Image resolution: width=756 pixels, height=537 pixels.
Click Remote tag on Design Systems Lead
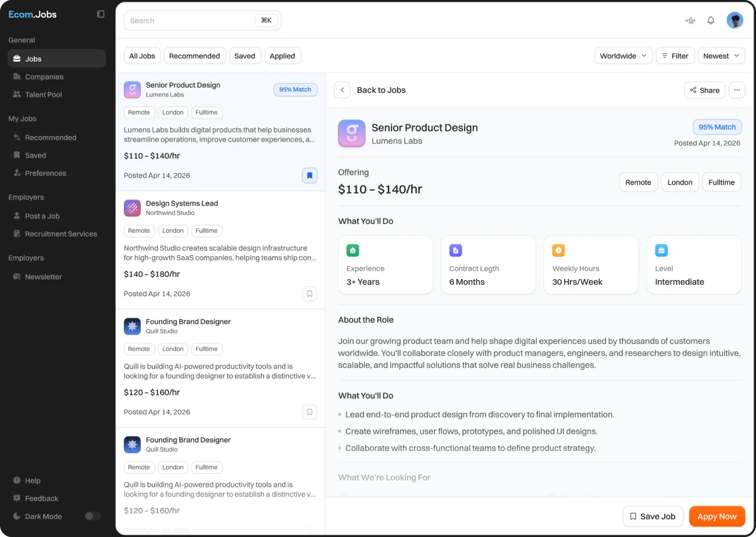139,231
